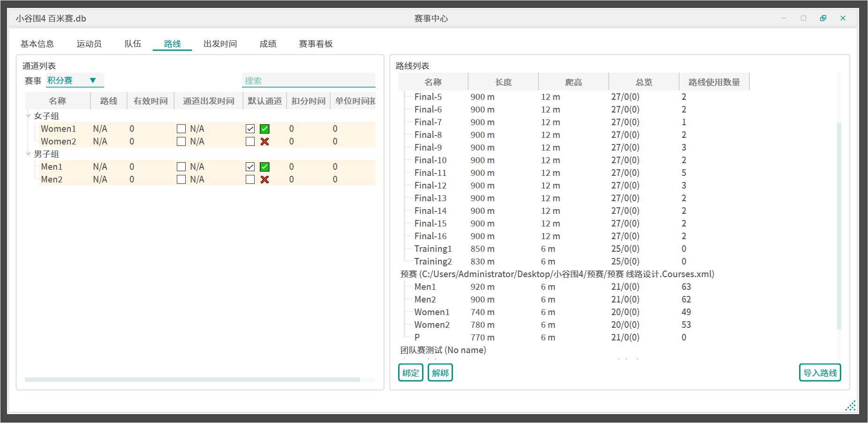The image size is (868, 423).
Task: Open the 成绩 tab
Action: coord(268,44)
